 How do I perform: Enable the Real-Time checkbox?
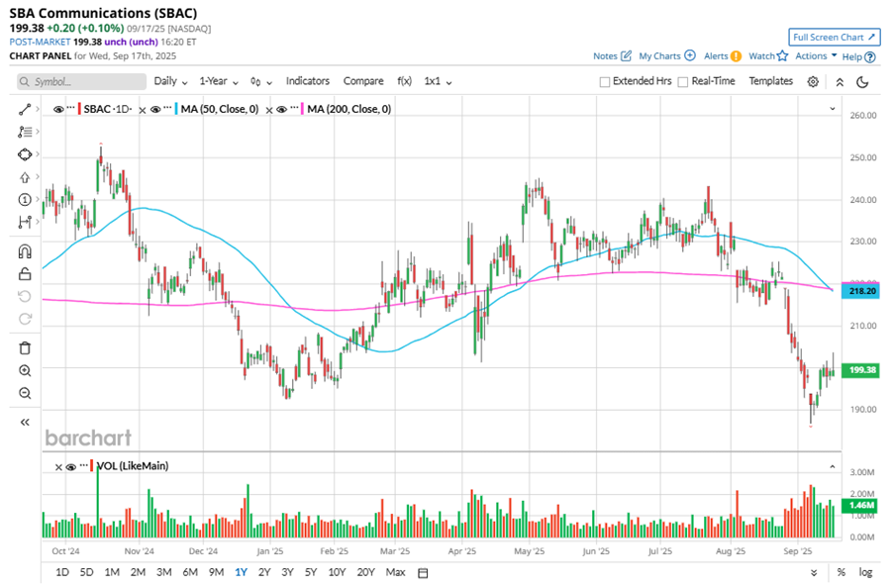pyautogui.click(x=683, y=82)
